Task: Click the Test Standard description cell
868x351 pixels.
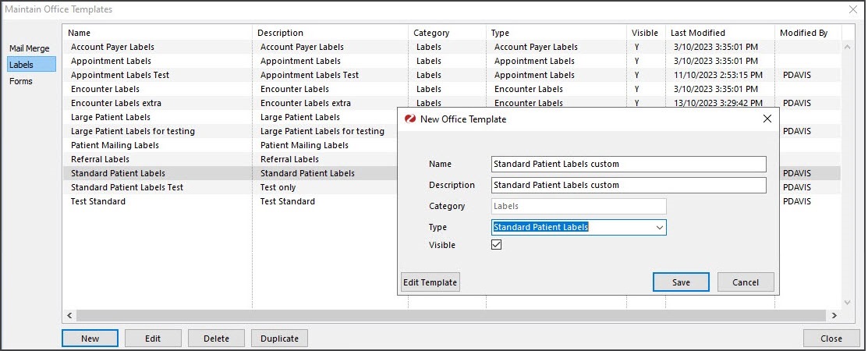Action: pyautogui.click(x=287, y=201)
